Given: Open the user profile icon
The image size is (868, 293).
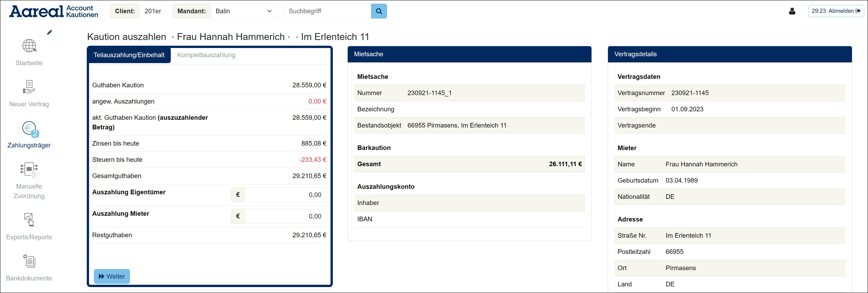Looking at the screenshot, I should [792, 11].
